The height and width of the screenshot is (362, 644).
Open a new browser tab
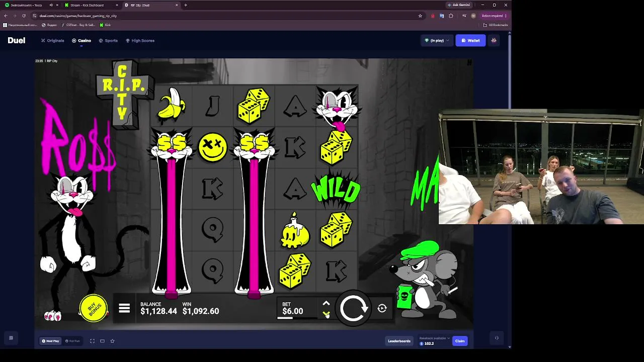pyautogui.click(x=186, y=5)
